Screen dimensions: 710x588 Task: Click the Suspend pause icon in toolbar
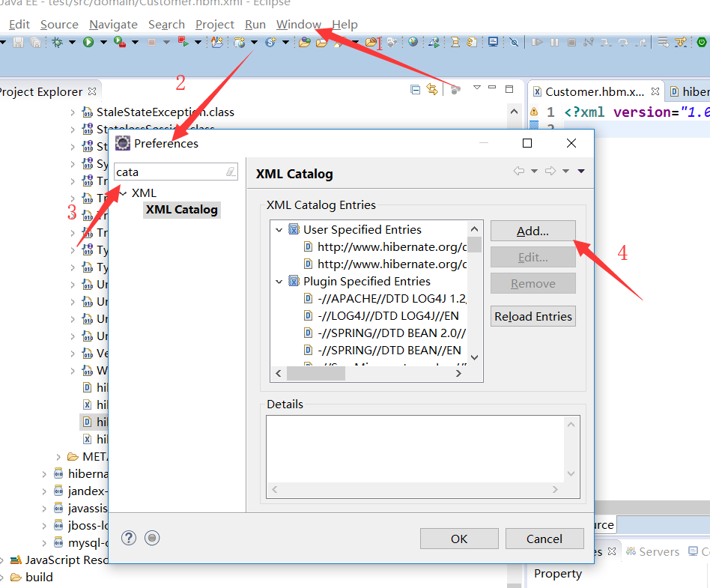click(554, 42)
